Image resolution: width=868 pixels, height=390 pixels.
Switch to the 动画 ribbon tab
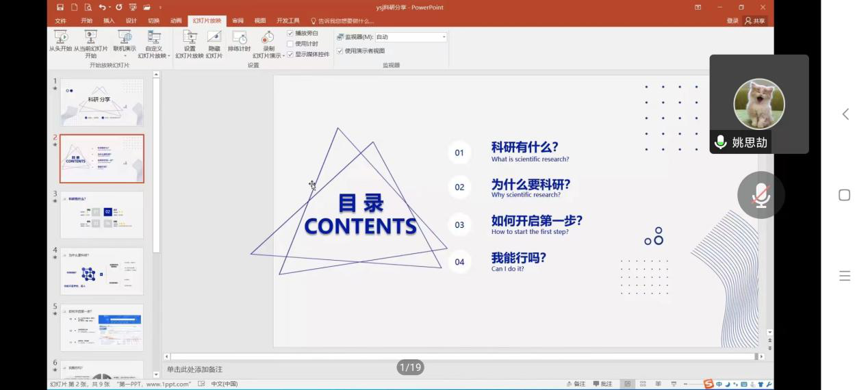point(176,21)
